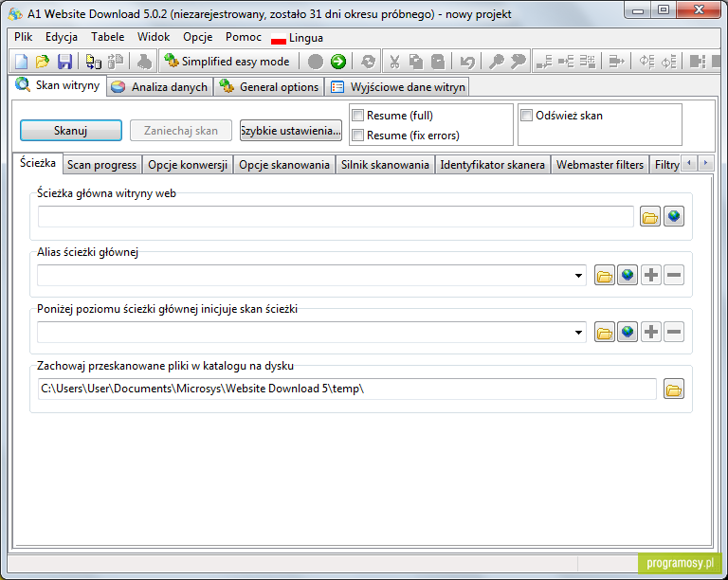728x580 pixels.
Task: Enable Resume (full) checkbox
Action: click(x=357, y=115)
